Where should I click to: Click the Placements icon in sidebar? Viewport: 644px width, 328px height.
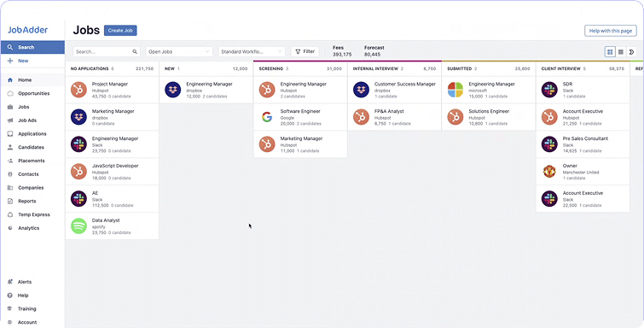pyautogui.click(x=10, y=161)
